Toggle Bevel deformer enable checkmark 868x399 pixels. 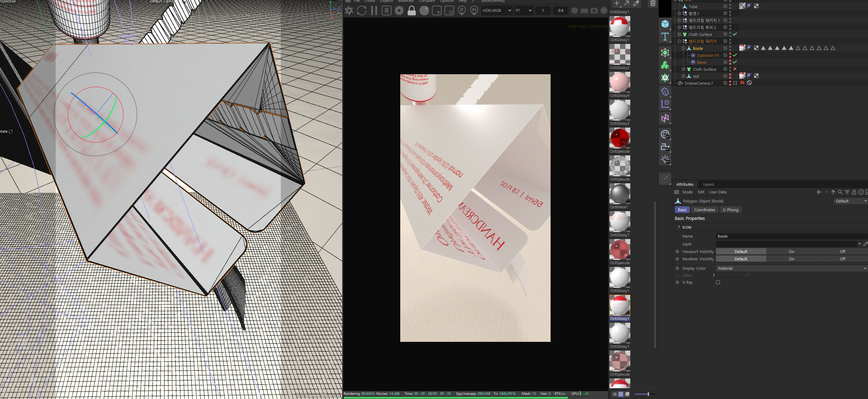[735, 62]
